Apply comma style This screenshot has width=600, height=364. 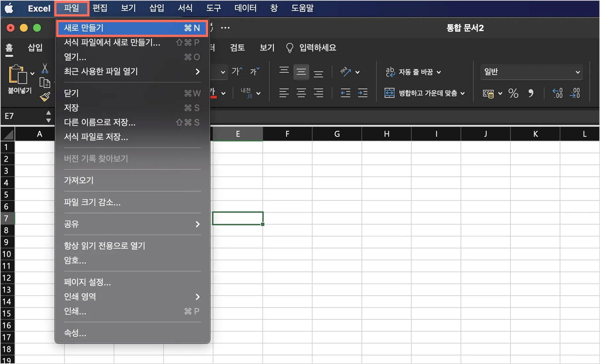click(x=531, y=93)
